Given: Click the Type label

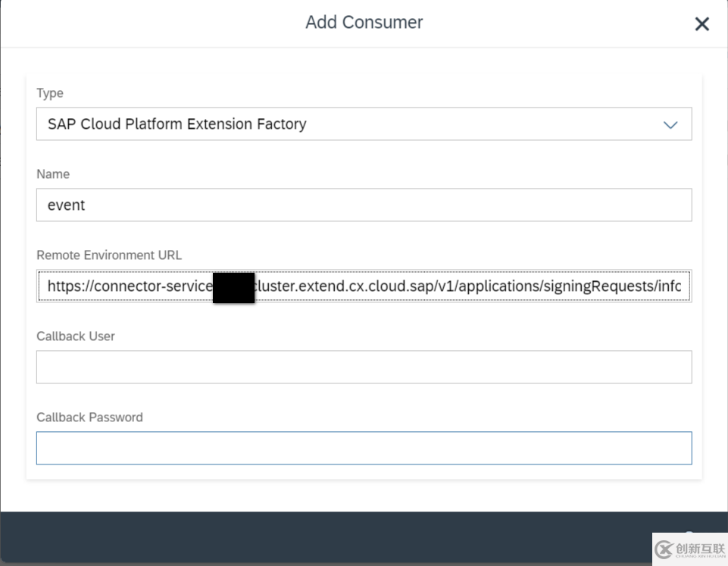Looking at the screenshot, I should click(49, 92).
